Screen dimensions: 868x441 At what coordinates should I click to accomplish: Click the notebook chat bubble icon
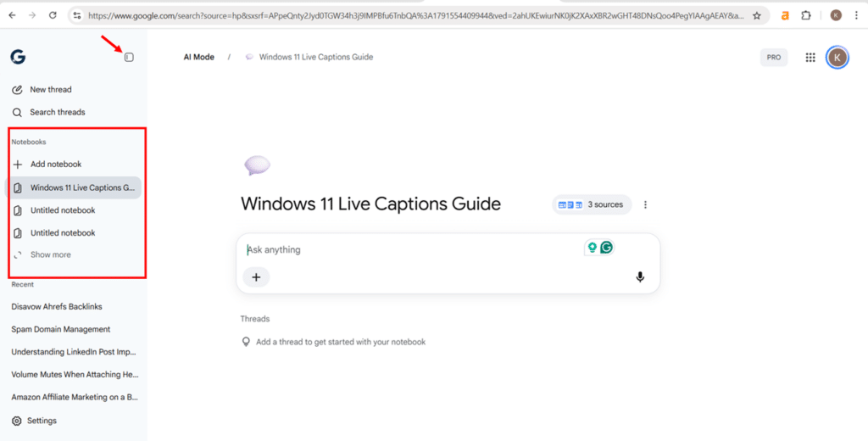pos(257,165)
